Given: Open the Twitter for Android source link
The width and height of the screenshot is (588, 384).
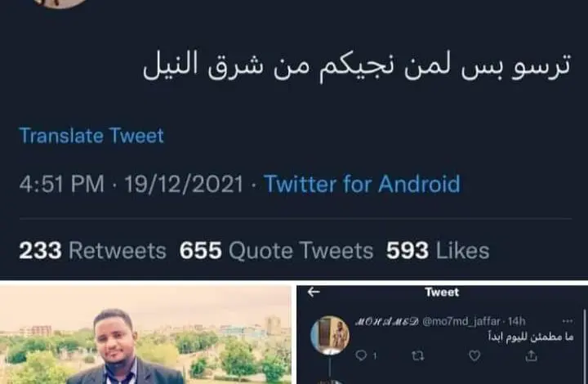Looking at the screenshot, I should tap(362, 184).
